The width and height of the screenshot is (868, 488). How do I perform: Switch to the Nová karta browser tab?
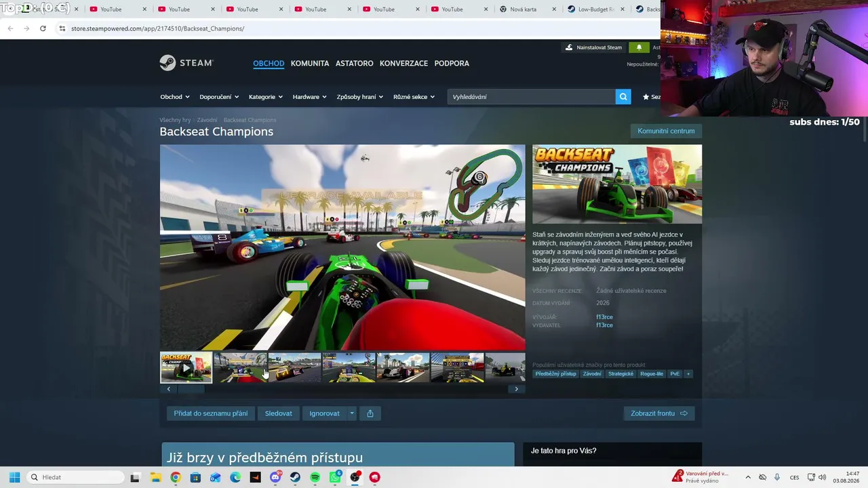pyautogui.click(x=523, y=9)
